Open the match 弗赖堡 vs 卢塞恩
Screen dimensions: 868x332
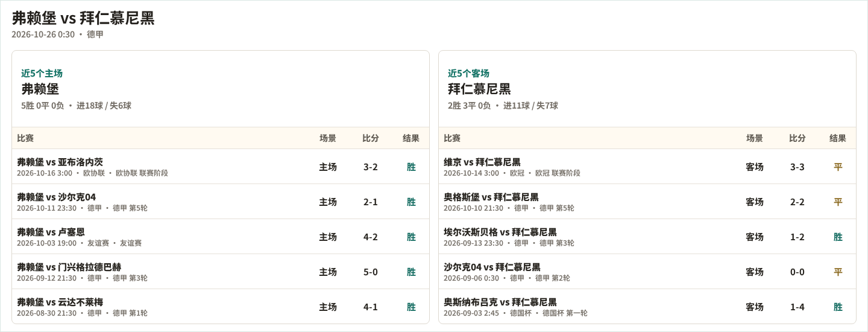51,232
